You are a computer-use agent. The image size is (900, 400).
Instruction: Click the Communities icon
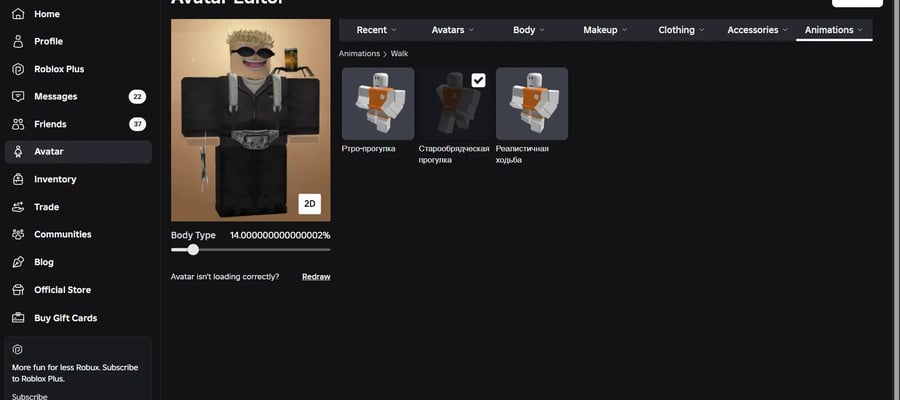click(18, 234)
